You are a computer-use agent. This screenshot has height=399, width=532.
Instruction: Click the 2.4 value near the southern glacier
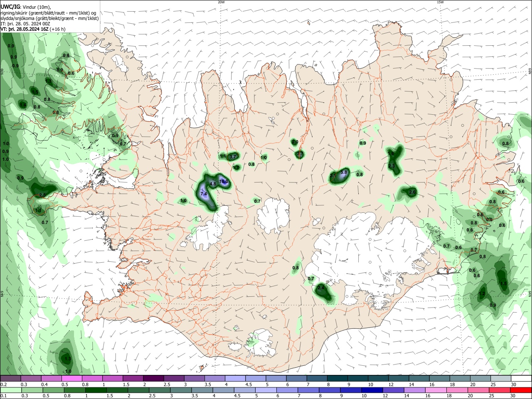[321, 288]
